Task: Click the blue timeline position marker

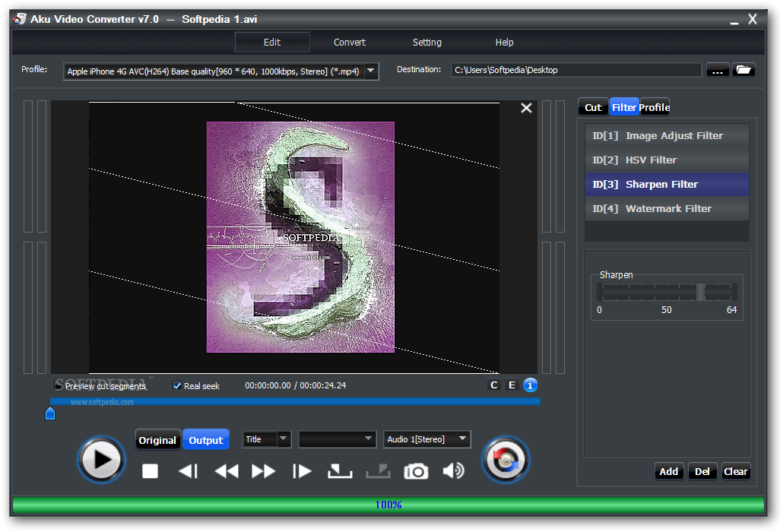Action: click(x=50, y=413)
